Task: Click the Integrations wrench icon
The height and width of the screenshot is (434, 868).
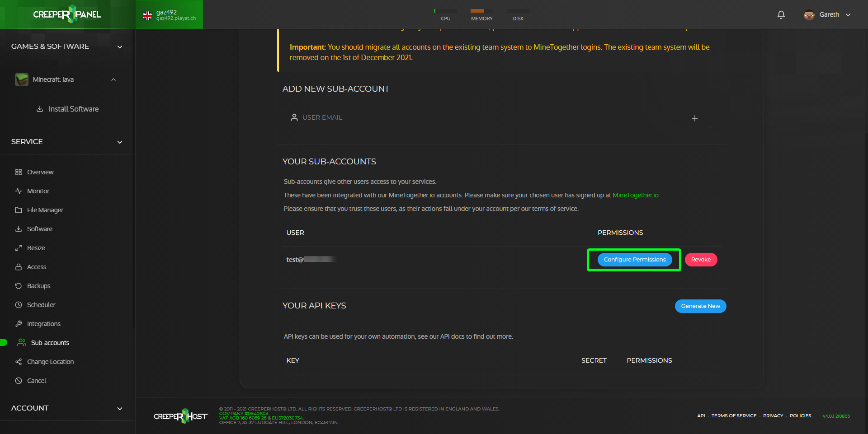Action: pos(19,324)
